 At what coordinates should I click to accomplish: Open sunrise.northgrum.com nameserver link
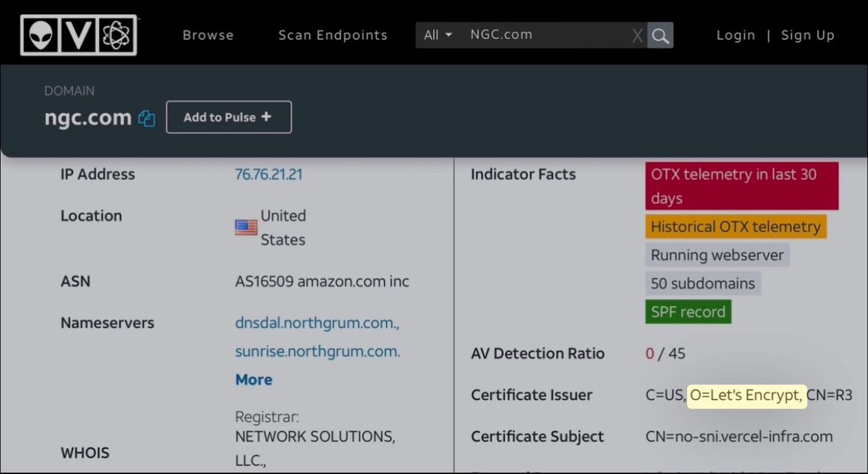click(x=318, y=352)
